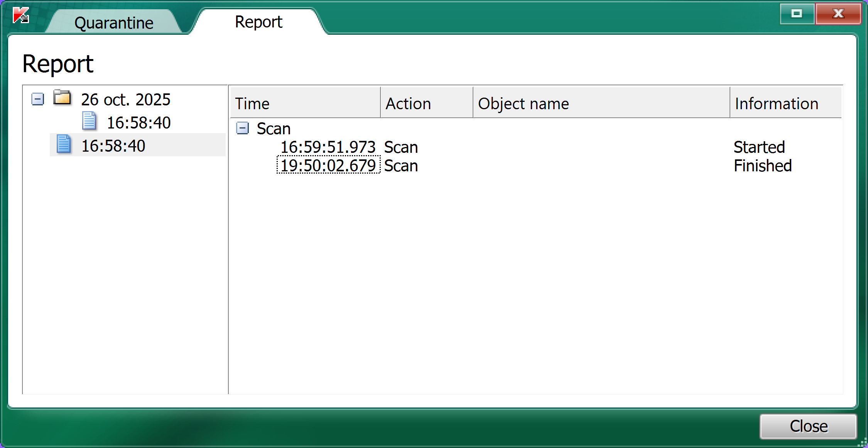The width and height of the screenshot is (868, 448).
Task: Click the 26 oct. 2025 date label
Action: (126, 100)
